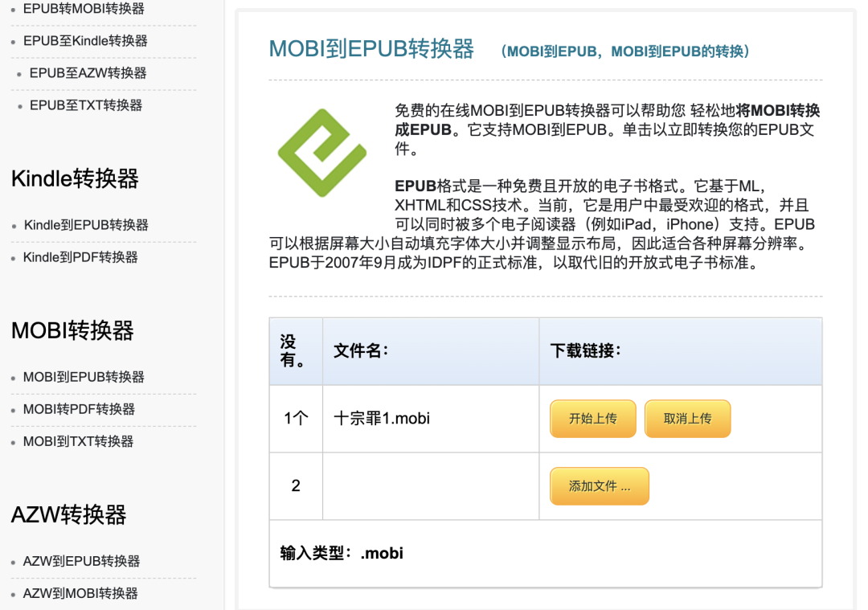The width and height of the screenshot is (868, 610).
Task: Open the AZW到EPUB转换器 sidebar link
Action: pos(77,561)
